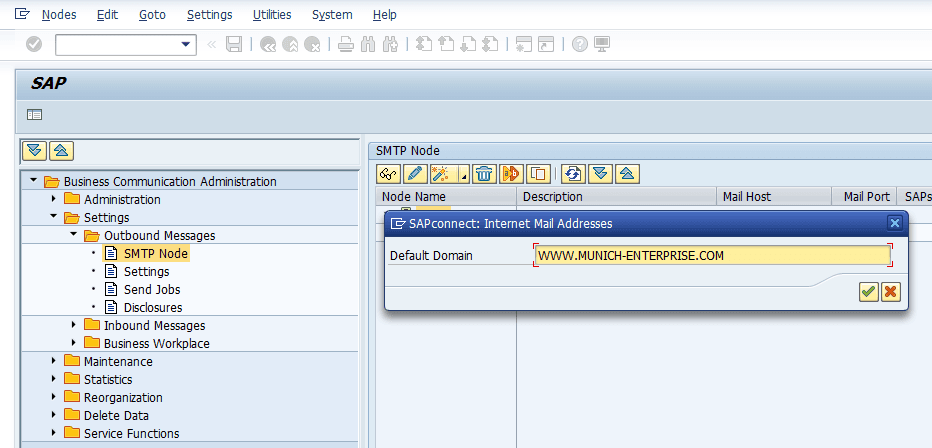Confirm dialog with green checkmark button
This screenshot has height=448, width=932.
tap(869, 292)
